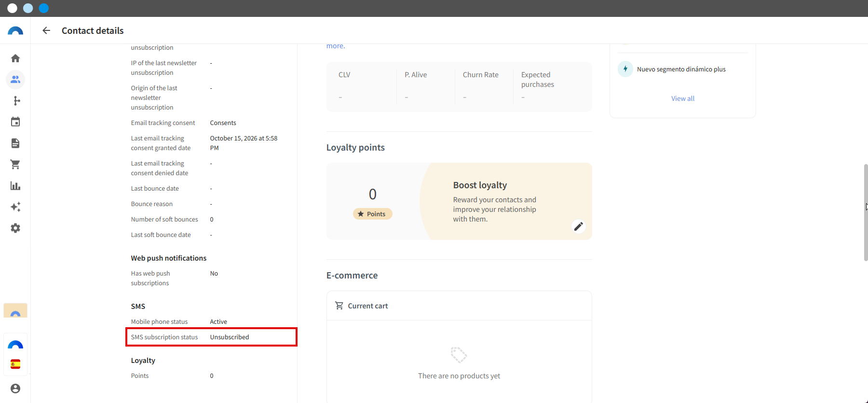This screenshot has width=868, height=403.
Task: Open the user account profile icon
Action: 15,389
